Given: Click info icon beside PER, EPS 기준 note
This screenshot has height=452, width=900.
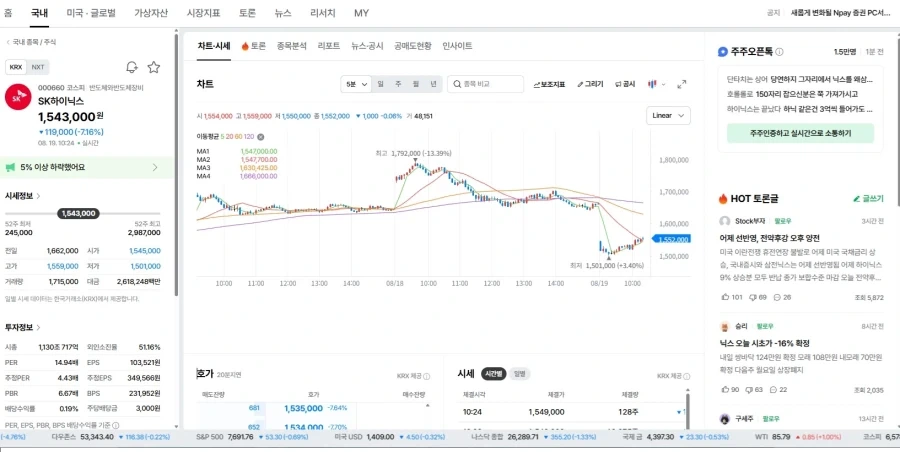Looking at the screenshot, I should 116,426.
